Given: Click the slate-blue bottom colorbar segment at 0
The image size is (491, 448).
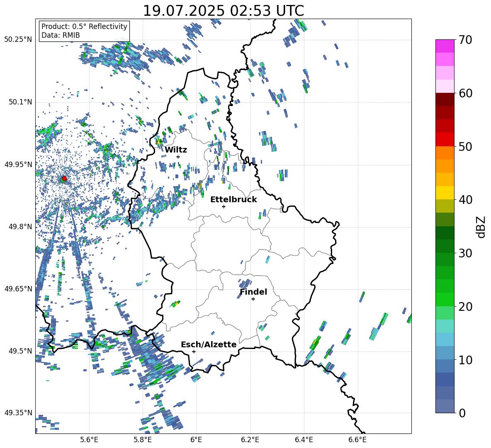Looking at the screenshot, I should point(445,407).
